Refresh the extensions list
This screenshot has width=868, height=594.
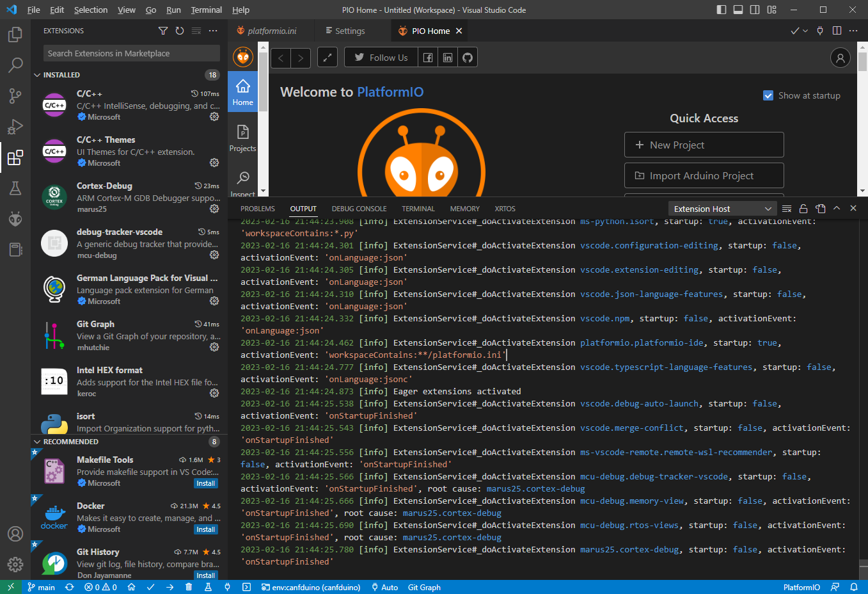[180, 31]
